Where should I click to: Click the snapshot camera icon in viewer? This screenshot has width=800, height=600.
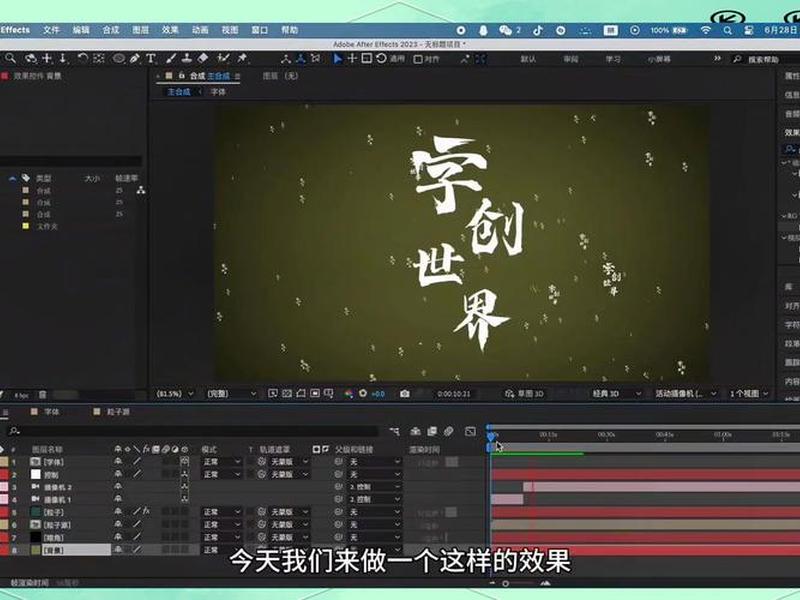(x=405, y=393)
